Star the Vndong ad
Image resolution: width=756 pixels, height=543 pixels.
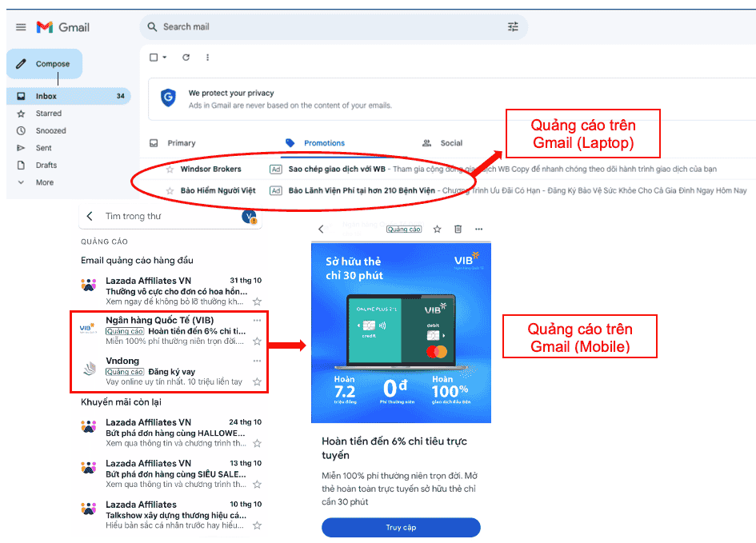pos(258,382)
